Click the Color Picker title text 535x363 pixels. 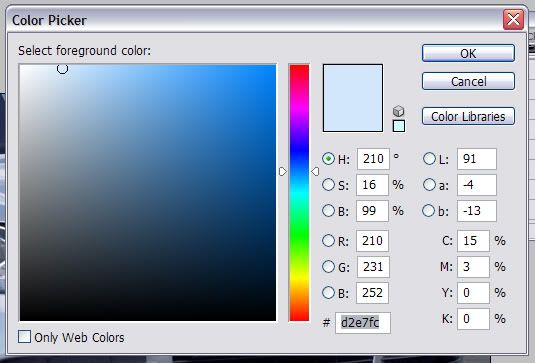[49, 20]
